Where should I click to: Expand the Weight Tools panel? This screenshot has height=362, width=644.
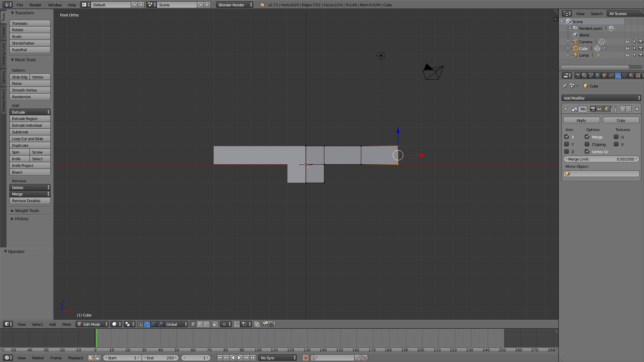click(27, 210)
